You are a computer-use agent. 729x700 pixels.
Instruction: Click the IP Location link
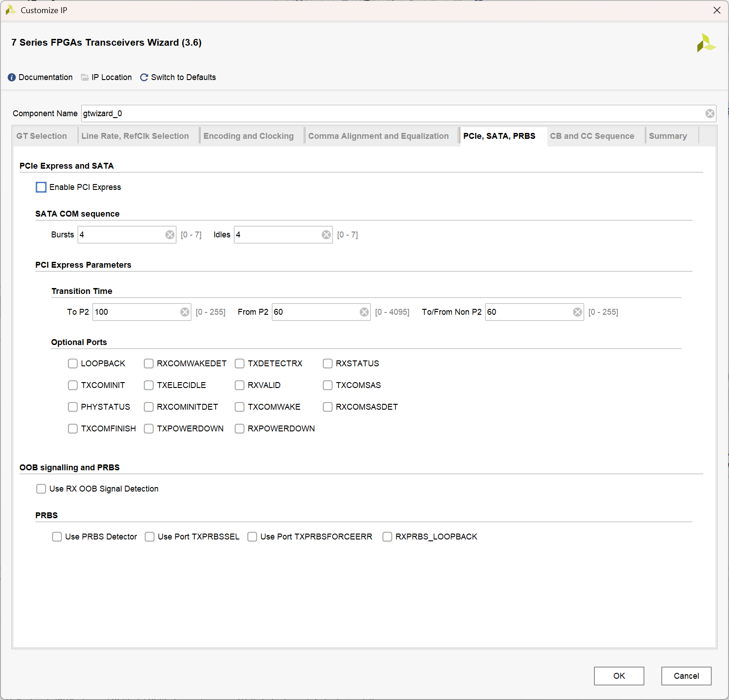point(112,77)
